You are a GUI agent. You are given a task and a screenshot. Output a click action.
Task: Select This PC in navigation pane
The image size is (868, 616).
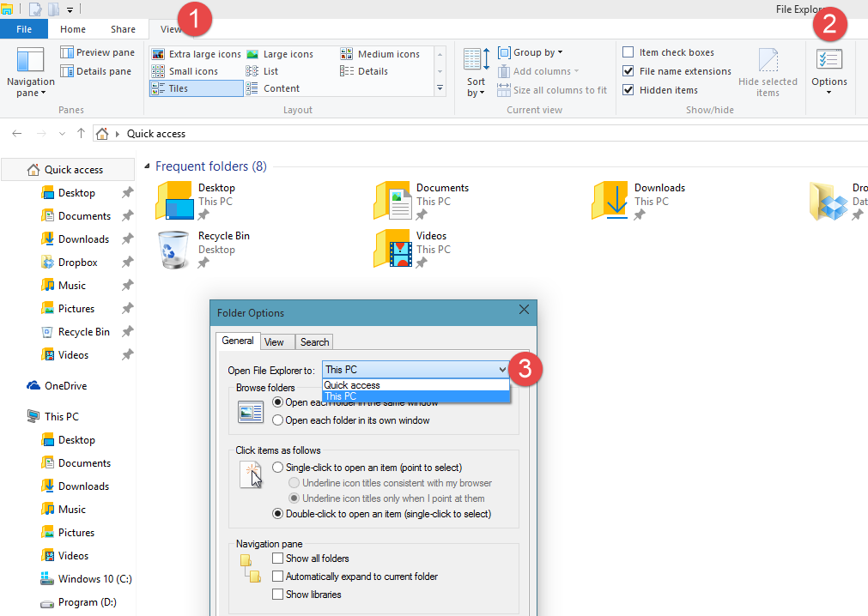click(x=53, y=416)
